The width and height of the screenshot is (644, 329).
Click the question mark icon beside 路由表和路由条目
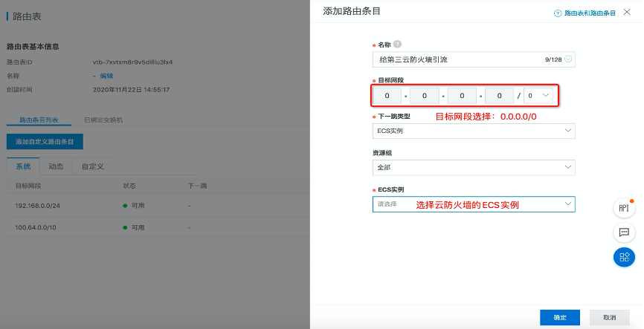tap(558, 13)
